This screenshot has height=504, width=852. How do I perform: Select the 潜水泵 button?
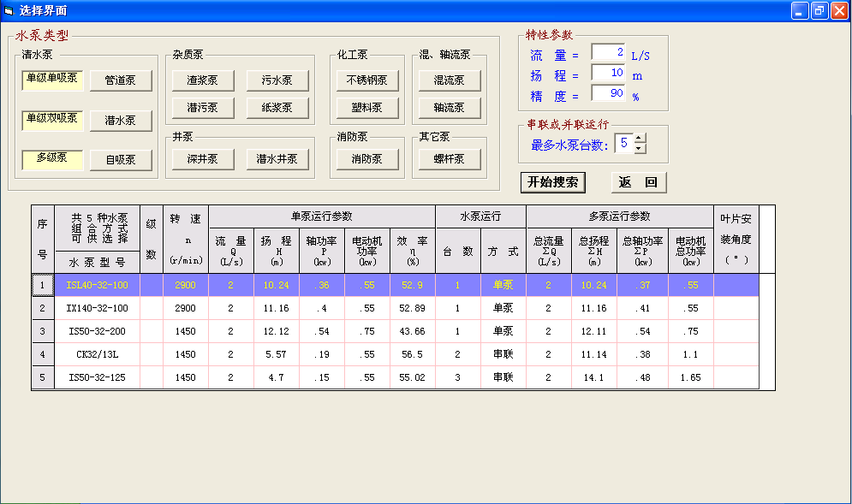coord(121,121)
